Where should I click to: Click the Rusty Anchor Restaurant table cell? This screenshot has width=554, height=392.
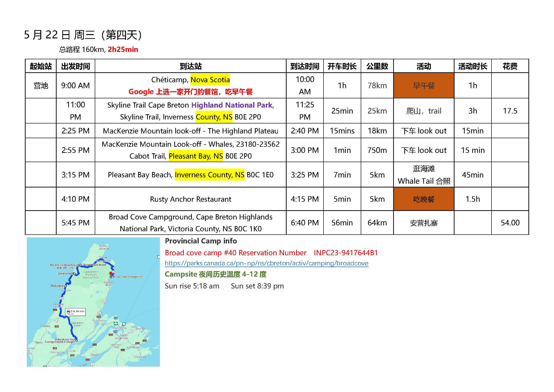pyautogui.click(x=190, y=199)
